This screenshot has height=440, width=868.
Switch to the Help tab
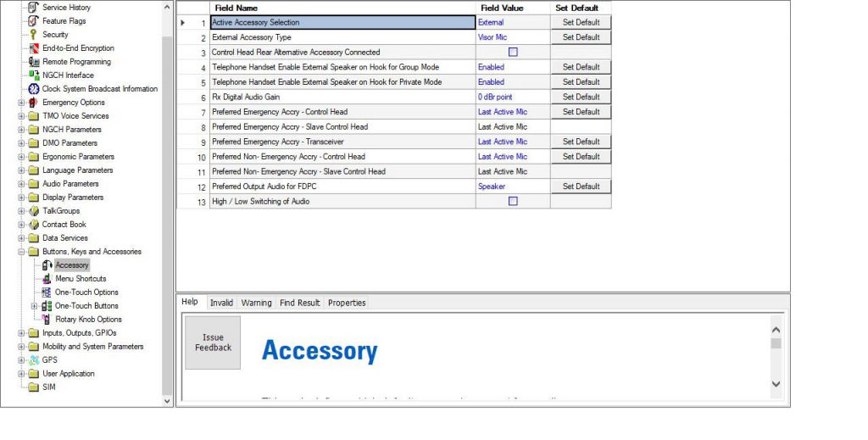point(190,302)
